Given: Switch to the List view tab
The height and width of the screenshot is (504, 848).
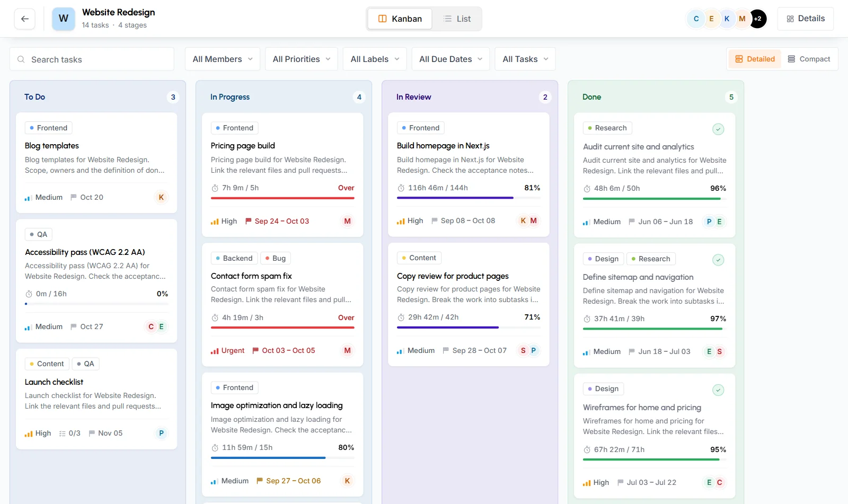Looking at the screenshot, I should tap(457, 19).
